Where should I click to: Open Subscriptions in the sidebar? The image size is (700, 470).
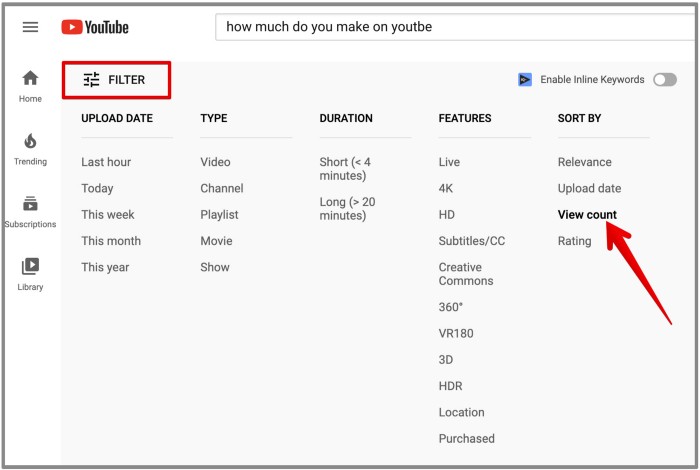30,212
